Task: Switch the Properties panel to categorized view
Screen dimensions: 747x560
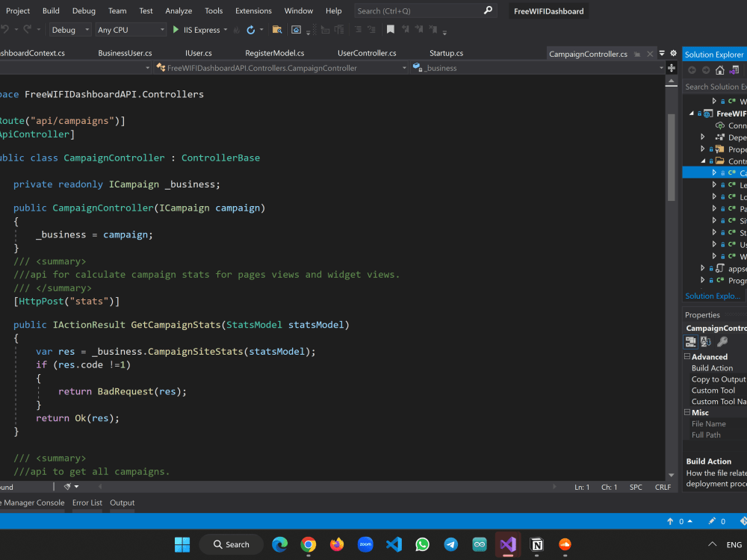Action: [689, 341]
